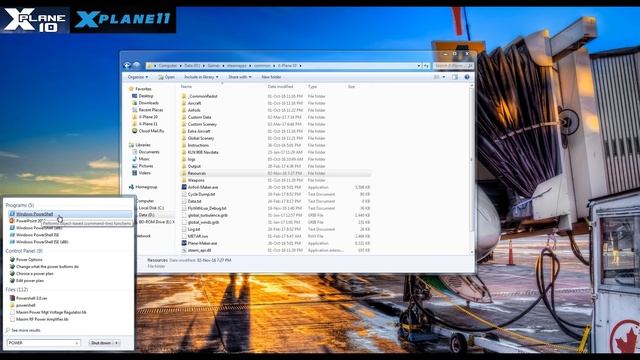Select the Custom Scenery folder
The image size is (640, 360).
coord(199,124)
